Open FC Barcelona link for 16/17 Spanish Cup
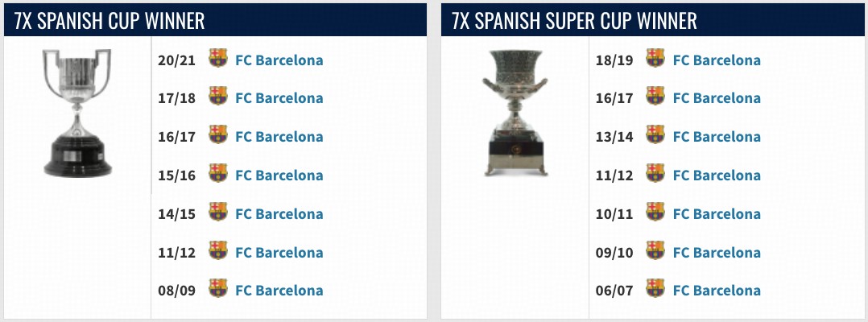This screenshot has height=322, width=868. pyautogui.click(x=279, y=137)
